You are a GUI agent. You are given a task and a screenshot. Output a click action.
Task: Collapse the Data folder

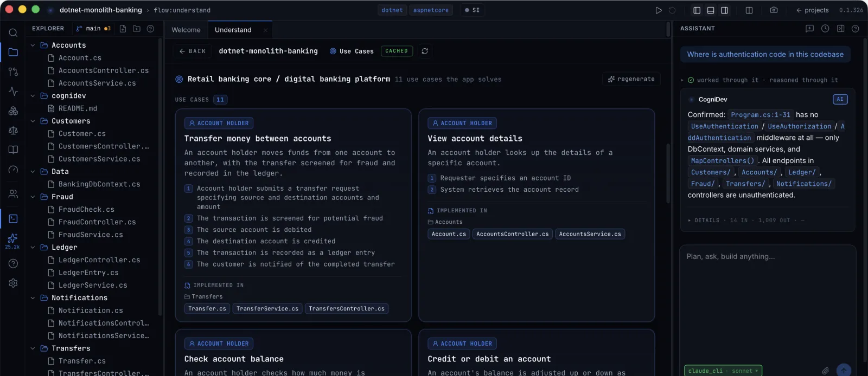click(x=33, y=172)
